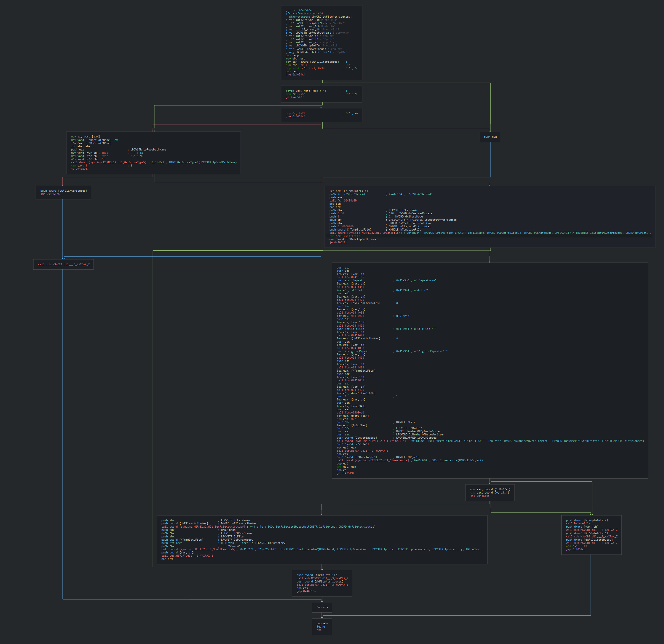Screen dimensions: 664x644
Task: Click the final 'ret' instruction block
Action: [319, 630]
